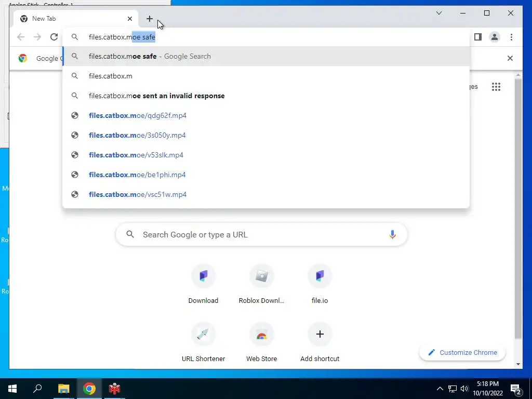Open files.catbox.moe/v53slk.mp4 suggestion
The height and width of the screenshot is (399, 532).
tap(266, 155)
